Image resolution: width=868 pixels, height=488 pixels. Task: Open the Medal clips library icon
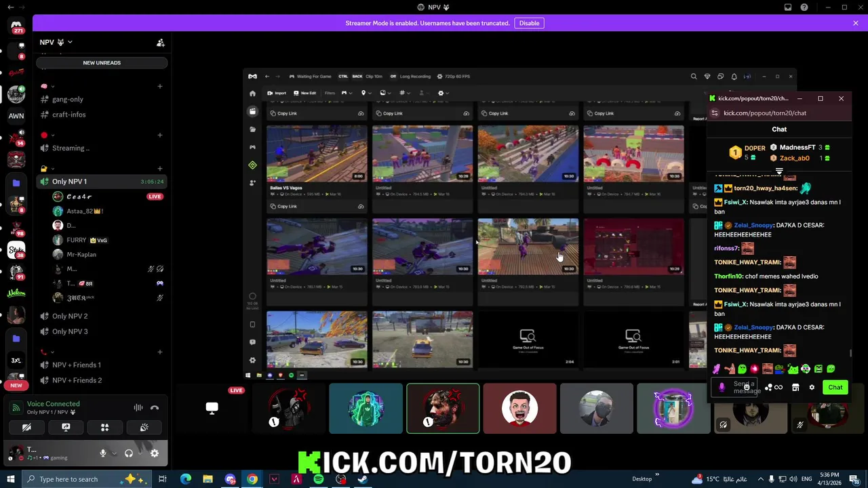[252, 111]
